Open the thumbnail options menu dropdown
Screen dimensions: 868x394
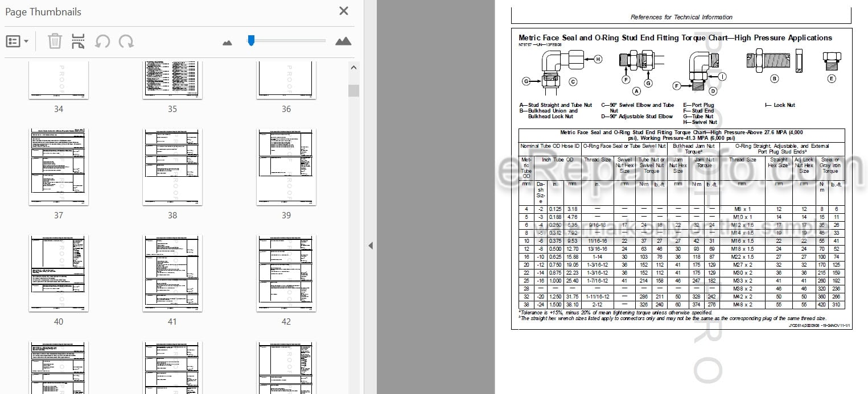tap(18, 41)
